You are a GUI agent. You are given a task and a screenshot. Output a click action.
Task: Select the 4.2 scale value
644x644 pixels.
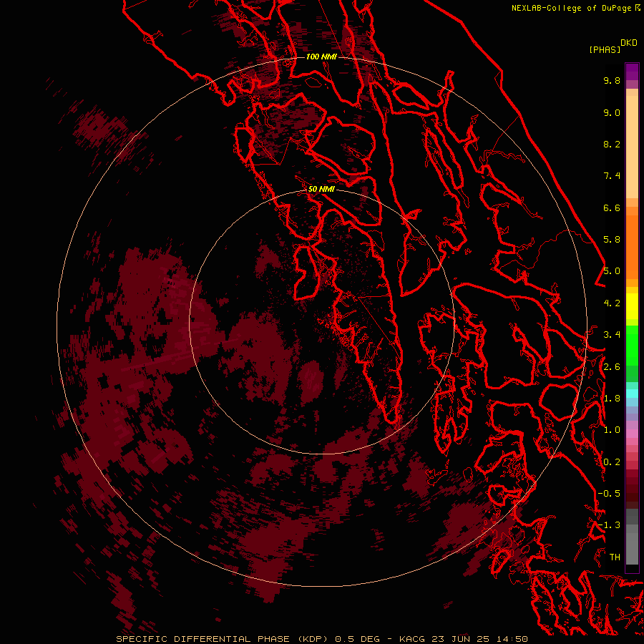(612, 303)
